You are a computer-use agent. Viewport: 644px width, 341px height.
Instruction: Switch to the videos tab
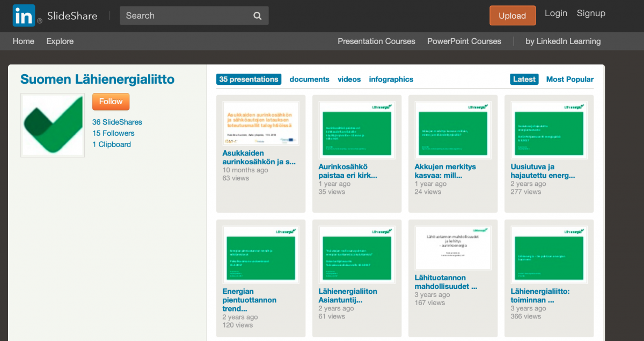349,79
